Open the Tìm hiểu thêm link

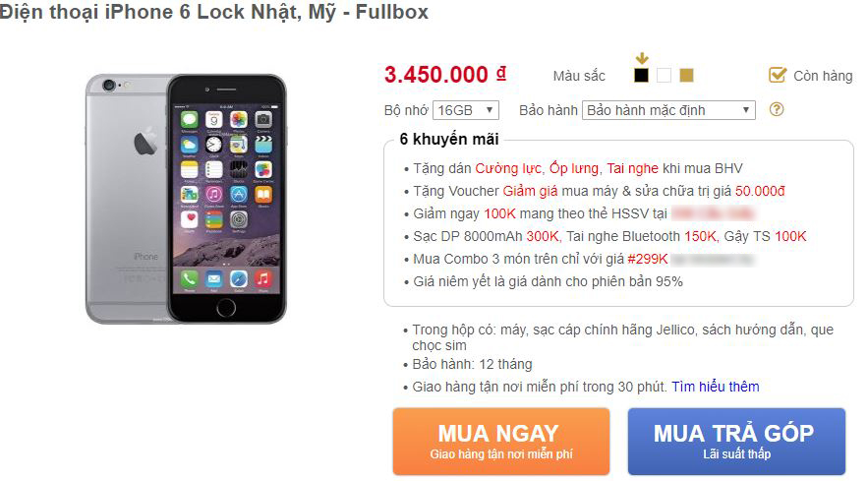(716, 387)
